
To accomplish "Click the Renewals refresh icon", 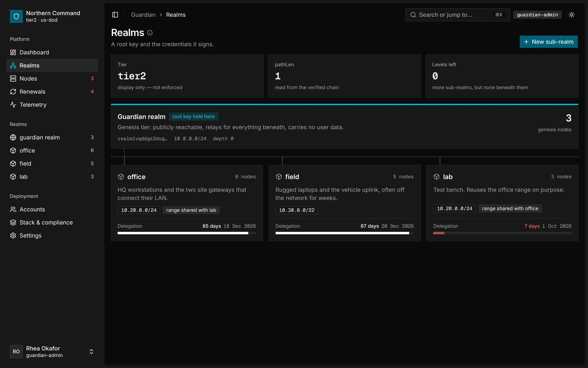I will pos(13,92).
